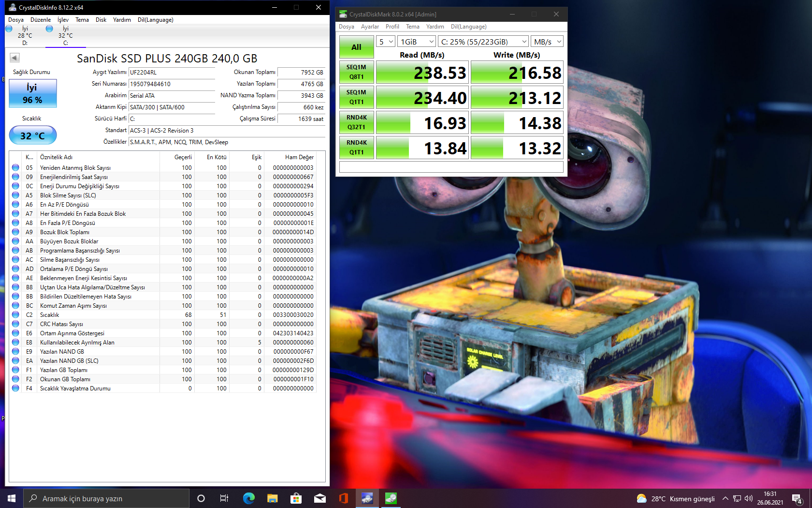Click the İyi 96 % health status button

[33, 93]
